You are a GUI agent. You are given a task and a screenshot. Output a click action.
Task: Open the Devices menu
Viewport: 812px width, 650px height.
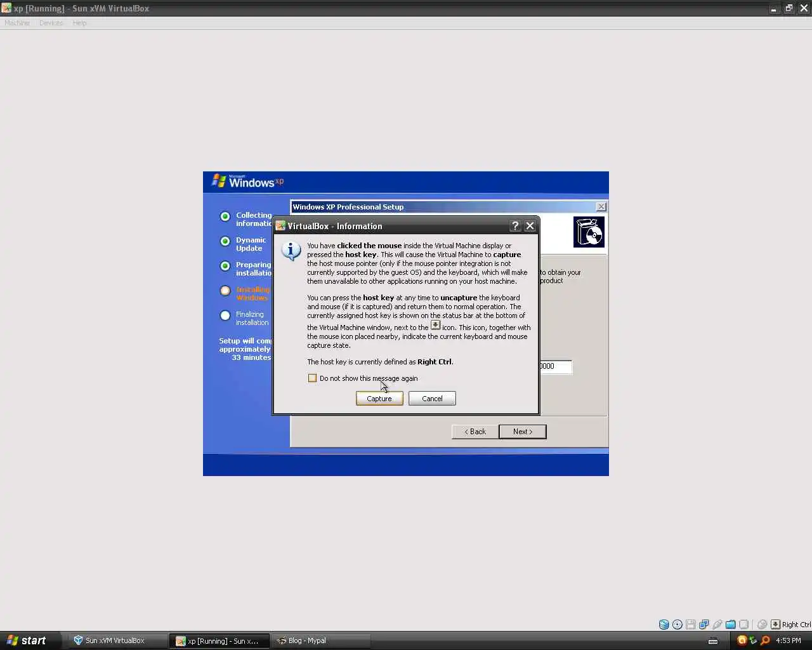pyautogui.click(x=51, y=23)
